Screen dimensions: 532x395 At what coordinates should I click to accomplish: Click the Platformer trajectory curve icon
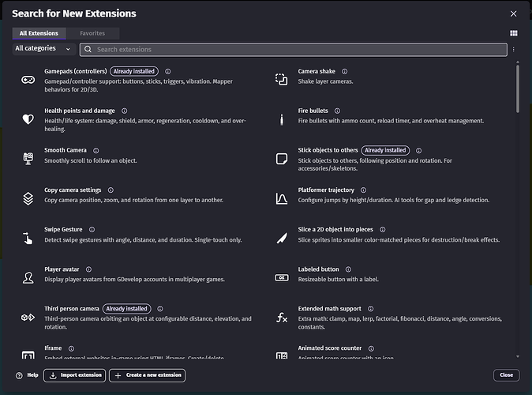tap(281, 198)
